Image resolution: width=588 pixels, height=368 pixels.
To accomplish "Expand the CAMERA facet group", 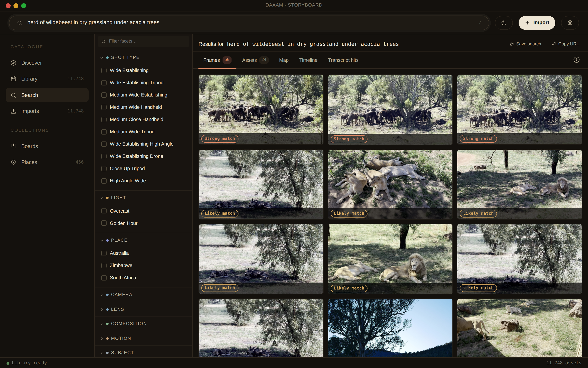I will [x=143, y=294].
